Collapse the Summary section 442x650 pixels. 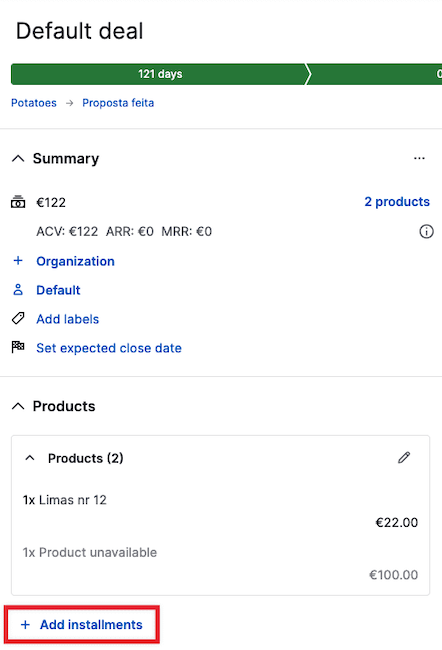[x=18, y=158]
